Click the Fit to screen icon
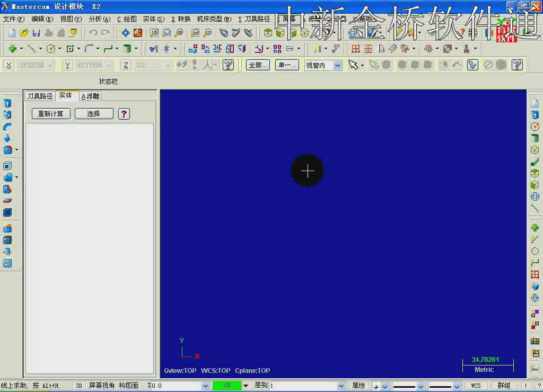This screenshot has height=392, width=543. 125,33
